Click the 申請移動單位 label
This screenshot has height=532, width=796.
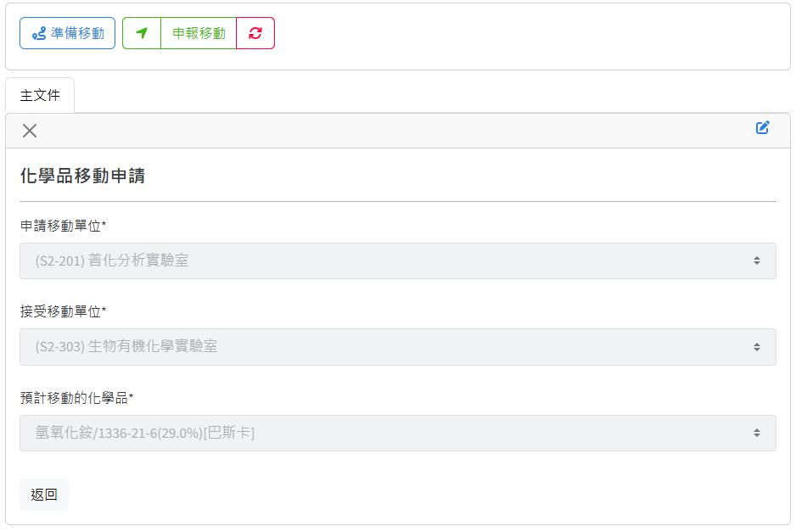coord(64,226)
